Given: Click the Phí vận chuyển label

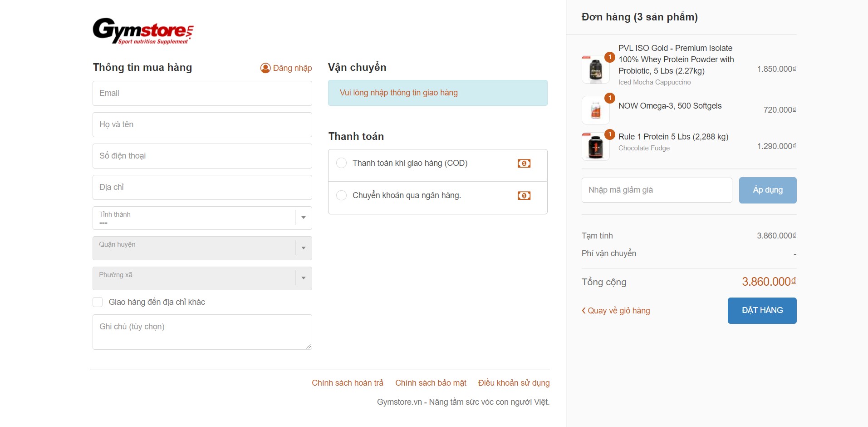Looking at the screenshot, I should coord(609,253).
